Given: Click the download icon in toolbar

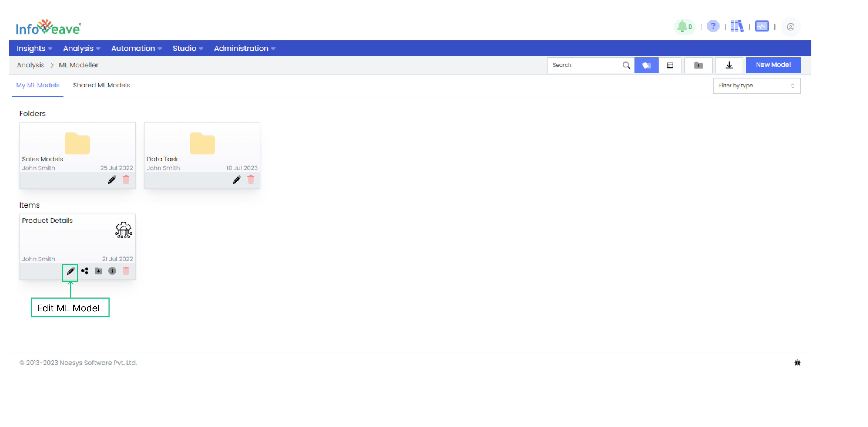Looking at the screenshot, I should (x=730, y=65).
